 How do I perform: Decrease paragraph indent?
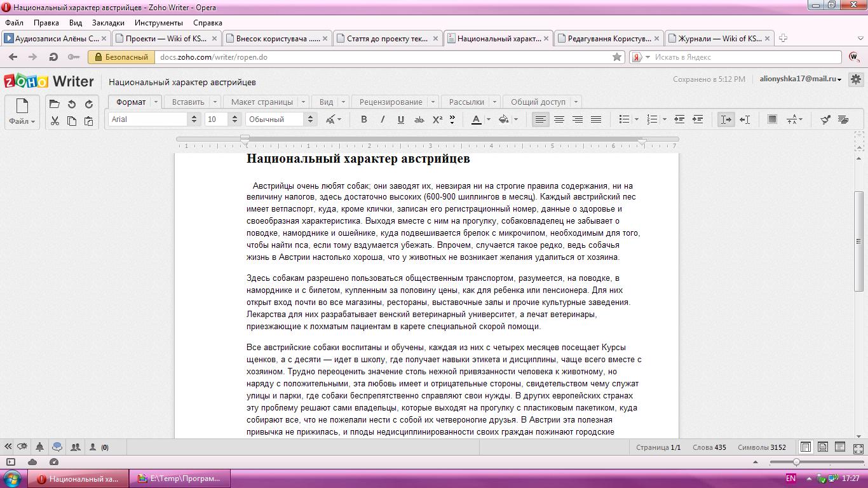pos(679,119)
